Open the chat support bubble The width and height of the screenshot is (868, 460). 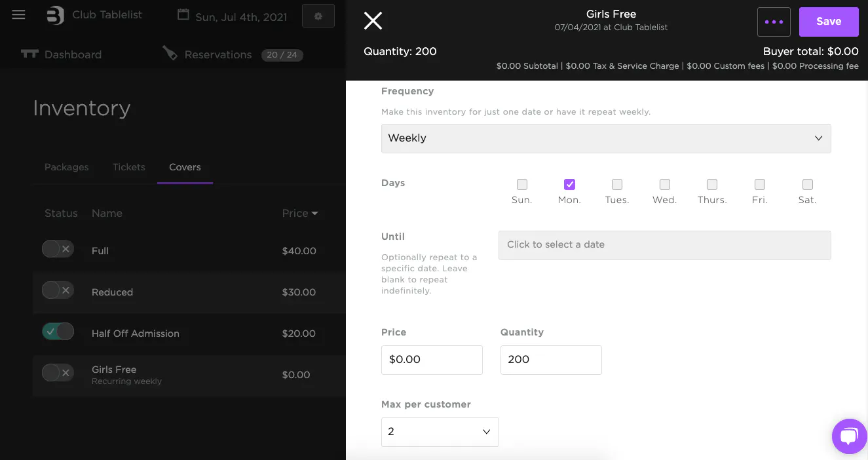click(x=849, y=436)
